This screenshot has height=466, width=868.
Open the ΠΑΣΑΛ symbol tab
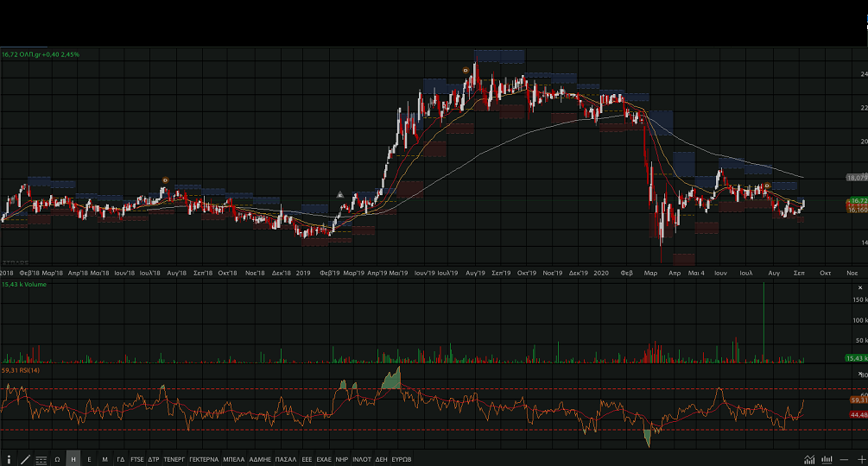tap(286, 459)
